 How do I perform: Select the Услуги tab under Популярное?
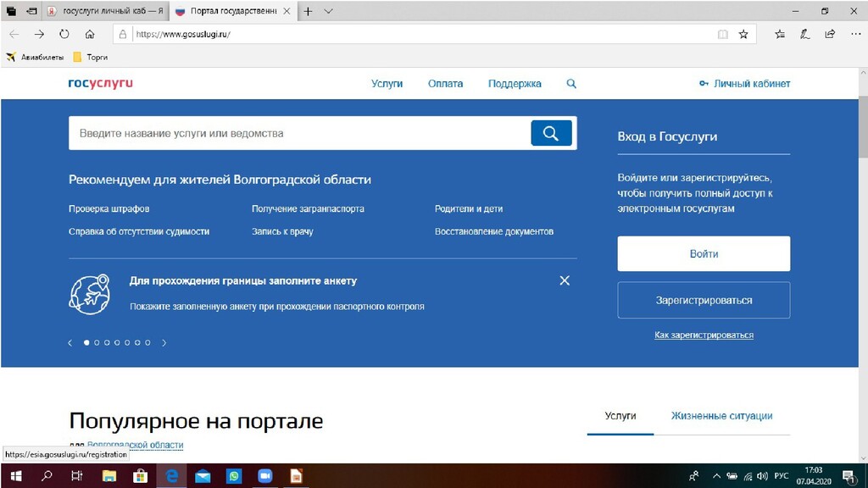pyautogui.click(x=620, y=416)
